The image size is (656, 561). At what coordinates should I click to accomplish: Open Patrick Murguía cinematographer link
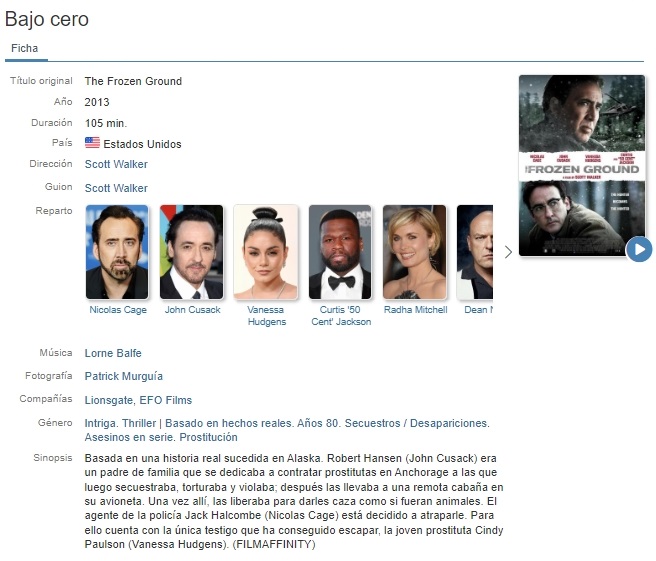click(x=124, y=376)
